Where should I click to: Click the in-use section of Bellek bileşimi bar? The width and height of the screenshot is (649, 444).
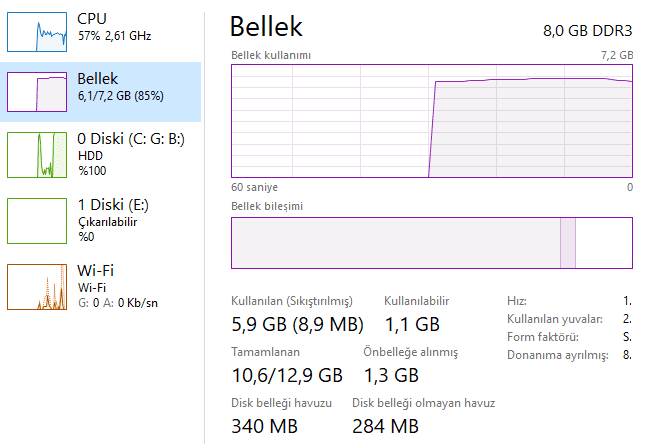395,243
